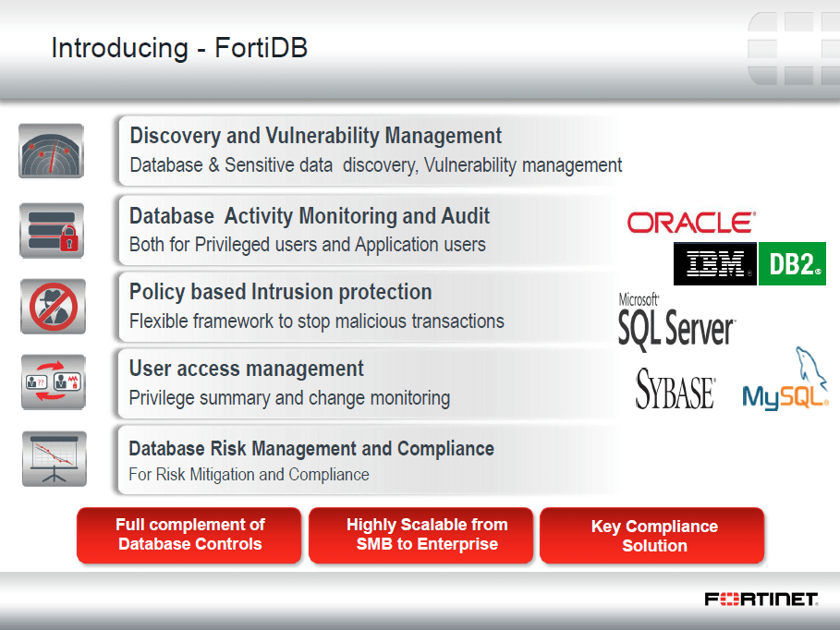This screenshot has width=840, height=630.
Task: Click the MySQL dolphin logo
Action: 785,381
